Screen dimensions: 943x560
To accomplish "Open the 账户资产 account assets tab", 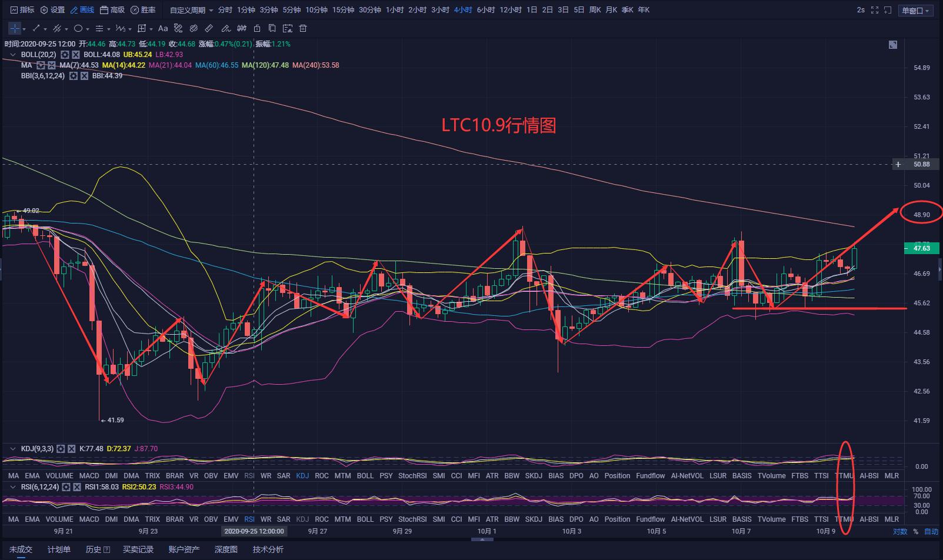I will coord(184,549).
